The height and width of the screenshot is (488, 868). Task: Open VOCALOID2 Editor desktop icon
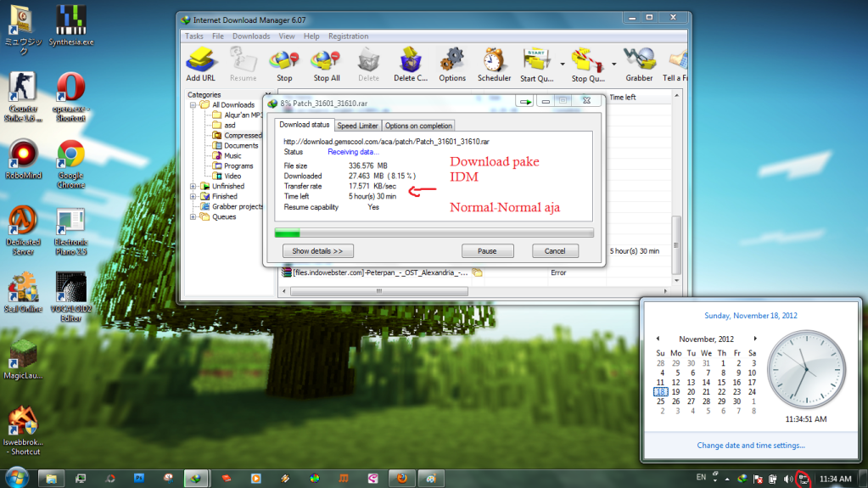pos(70,297)
